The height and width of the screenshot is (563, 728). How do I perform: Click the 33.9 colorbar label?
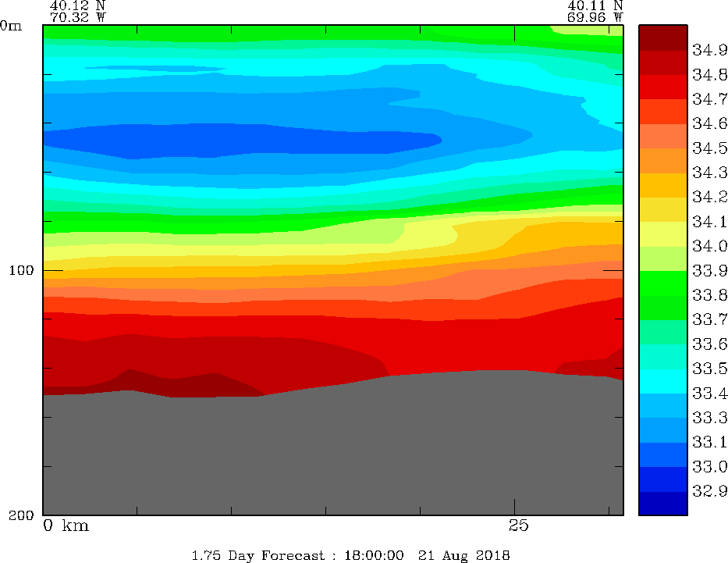709,270
